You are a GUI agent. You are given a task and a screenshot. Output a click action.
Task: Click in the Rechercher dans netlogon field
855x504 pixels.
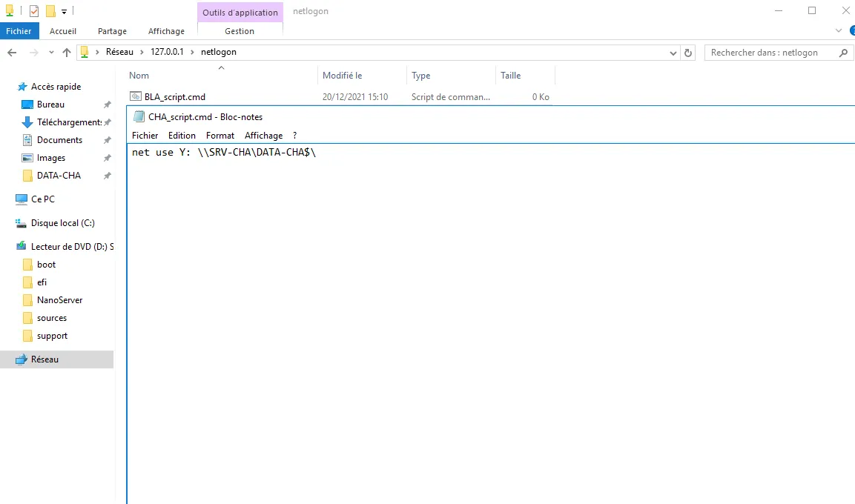tap(771, 53)
